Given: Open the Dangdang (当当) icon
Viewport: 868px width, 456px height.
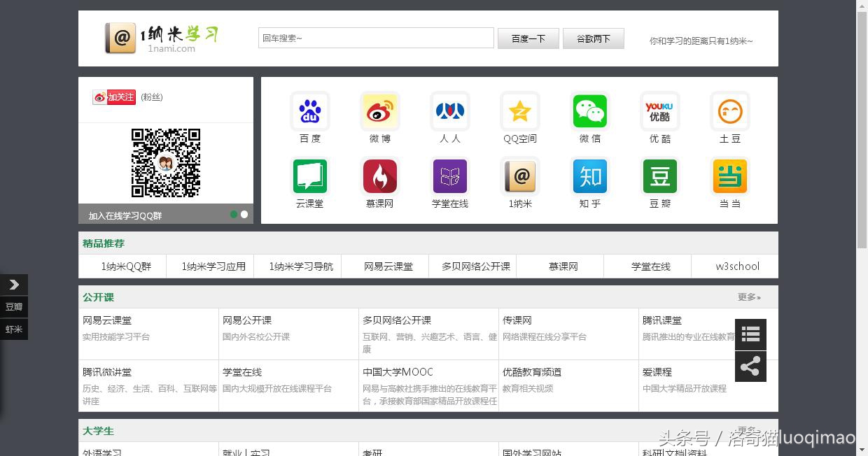Looking at the screenshot, I should [730, 176].
